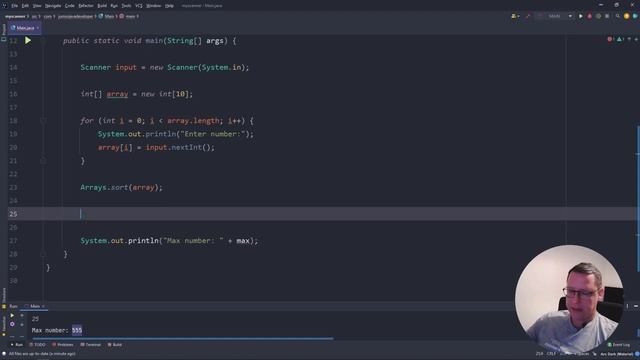Click the warning triangle indicator
Viewport: 640px width, 360px height.
620,39
